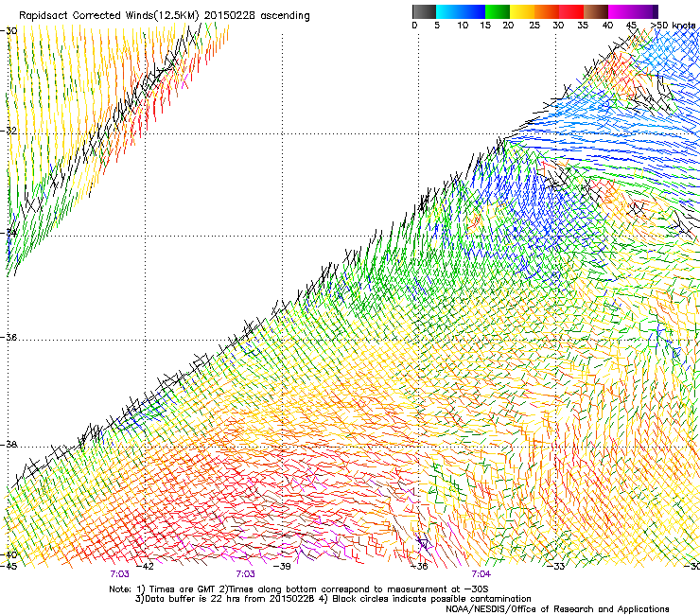Click the 7:03 time label beside -42
The image size is (700, 615).
pos(119,574)
